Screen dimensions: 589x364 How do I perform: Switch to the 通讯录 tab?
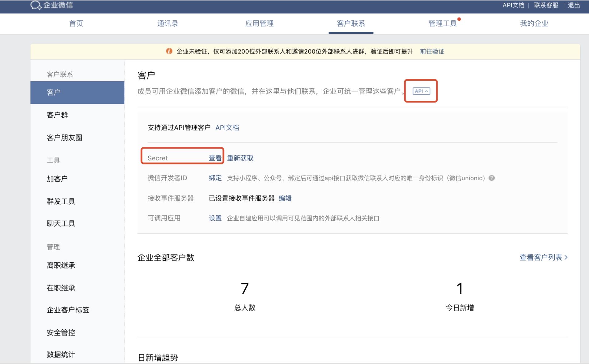(x=167, y=23)
